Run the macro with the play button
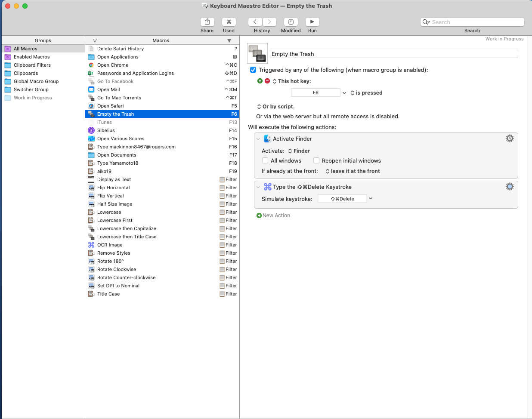The width and height of the screenshot is (532, 419). (312, 22)
